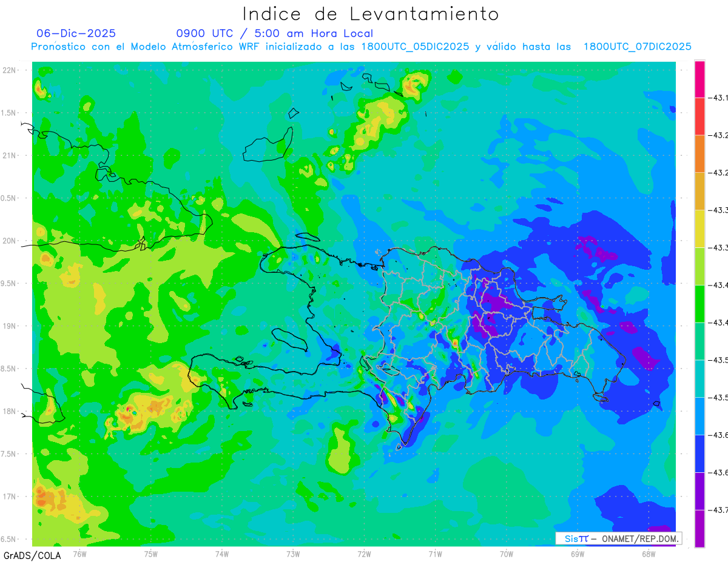Click the title 'Indice de Levantamiento'
Viewport: 728px width, 562px height.
pos(371,13)
